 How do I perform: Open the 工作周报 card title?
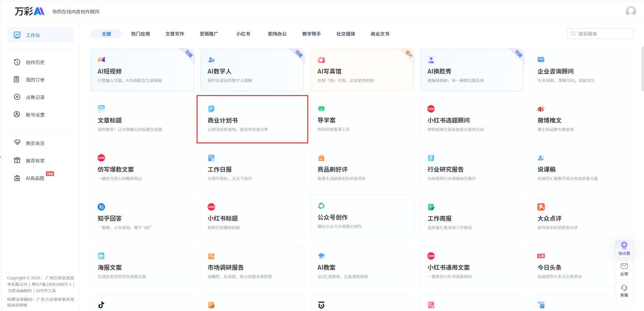[x=439, y=219]
